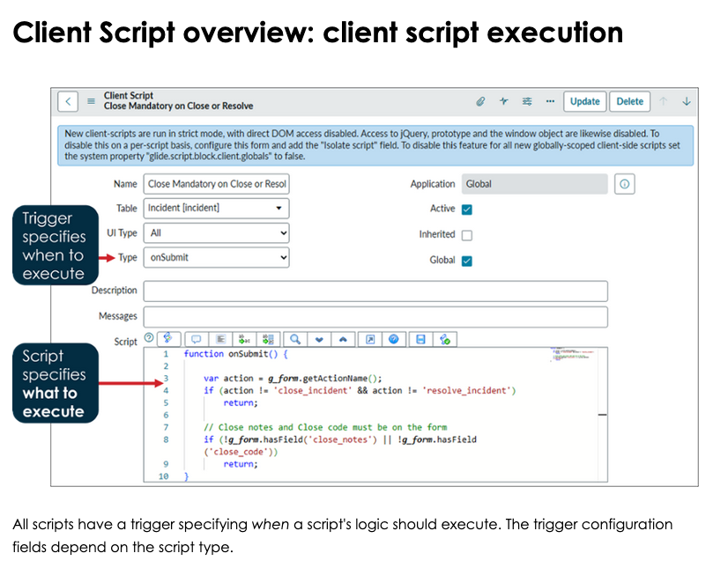Image resolution: width=728 pixels, height=568 pixels.
Task: Click the Replace All icon in script toolbar
Action: point(268,339)
